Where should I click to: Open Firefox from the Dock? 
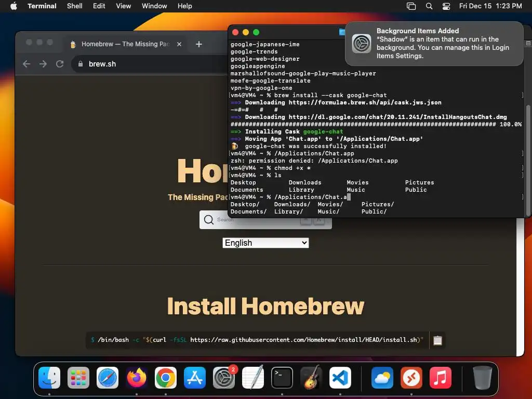point(137,377)
